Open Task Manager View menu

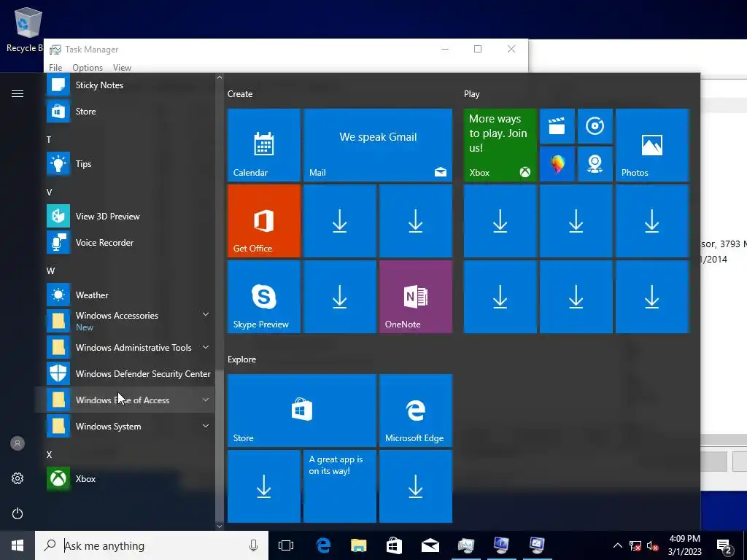[x=122, y=68]
